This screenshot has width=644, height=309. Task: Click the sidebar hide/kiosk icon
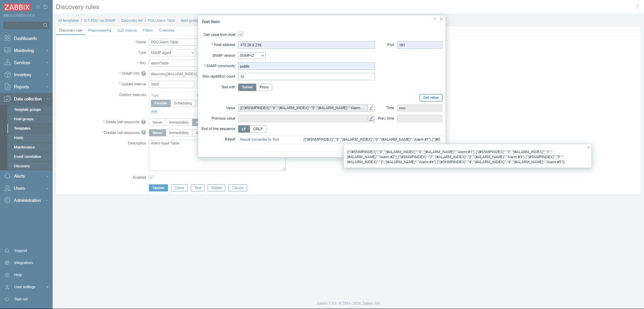pyautogui.click(x=46, y=7)
